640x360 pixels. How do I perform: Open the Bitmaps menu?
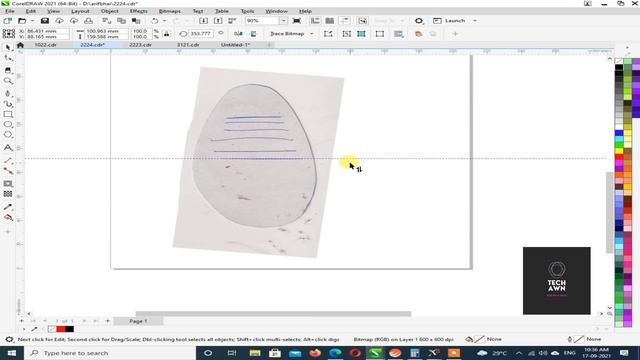point(169,11)
